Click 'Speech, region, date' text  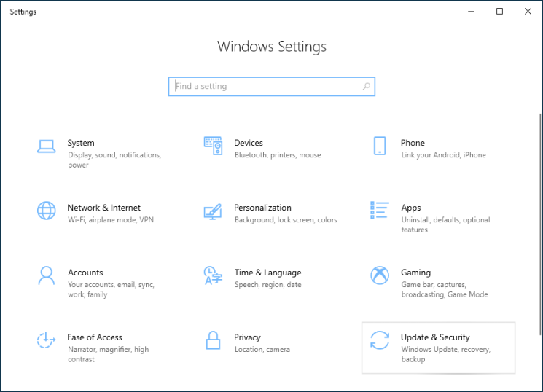coord(267,285)
